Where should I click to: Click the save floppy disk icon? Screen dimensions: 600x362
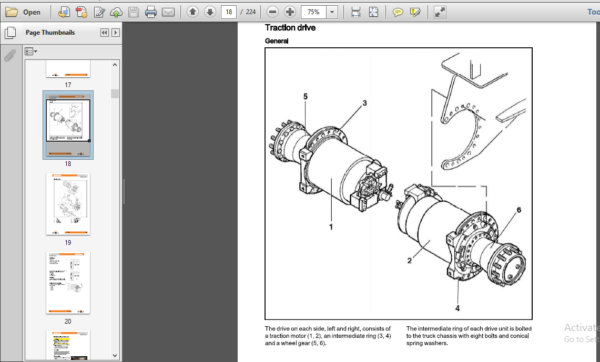pos(134,12)
